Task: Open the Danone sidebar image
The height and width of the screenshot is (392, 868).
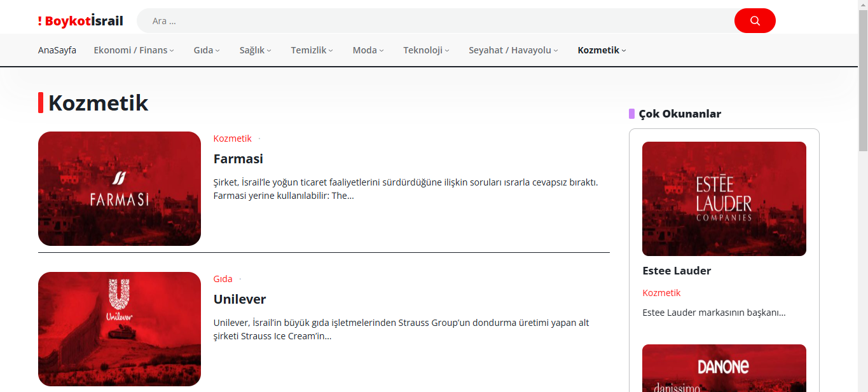Action: pos(724,368)
